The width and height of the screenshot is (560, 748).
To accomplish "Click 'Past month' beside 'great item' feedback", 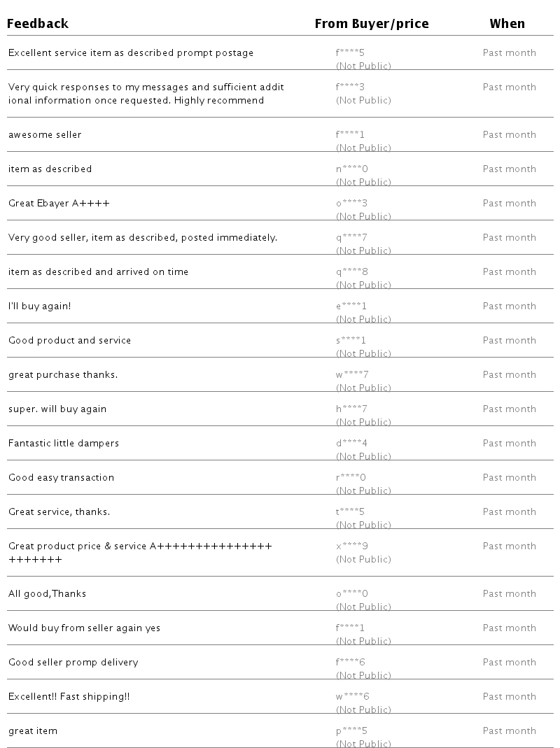I will pyautogui.click(x=510, y=731).
